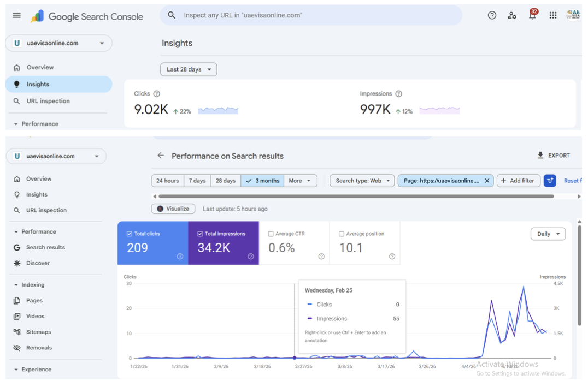Click the EXPORT download icon
Viewport: 588px width, 381px height.
[x=540, y=155]
